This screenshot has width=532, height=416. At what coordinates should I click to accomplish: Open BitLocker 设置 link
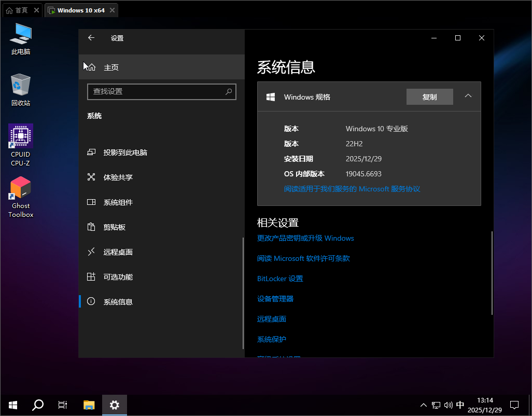tap(280, 279)
